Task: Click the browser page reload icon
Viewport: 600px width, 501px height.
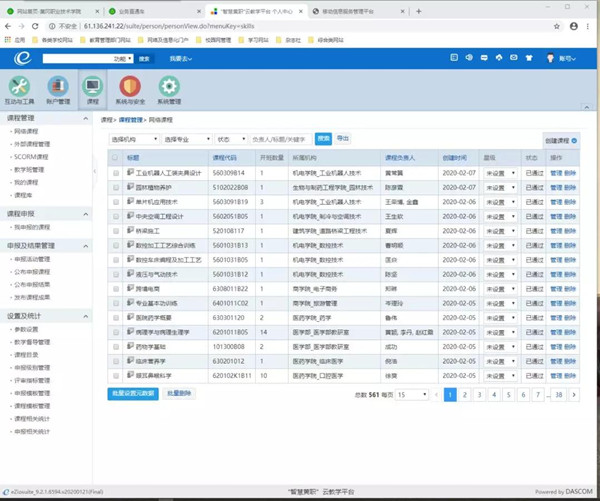Action: (37, 26)
